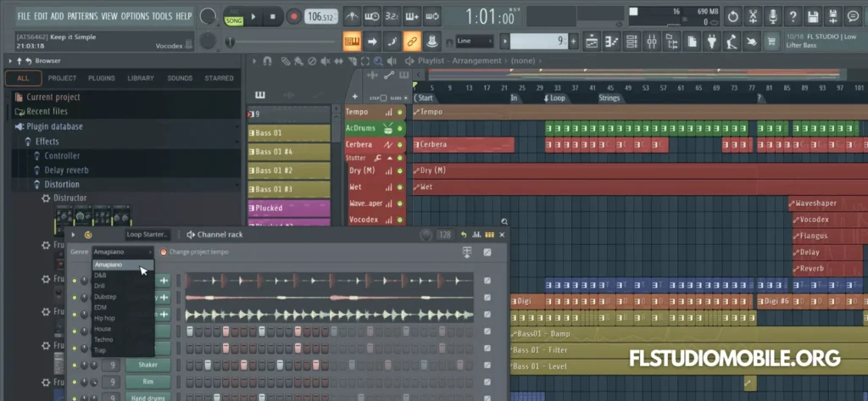Jump to the Strings timeline marker

[609, 98]
